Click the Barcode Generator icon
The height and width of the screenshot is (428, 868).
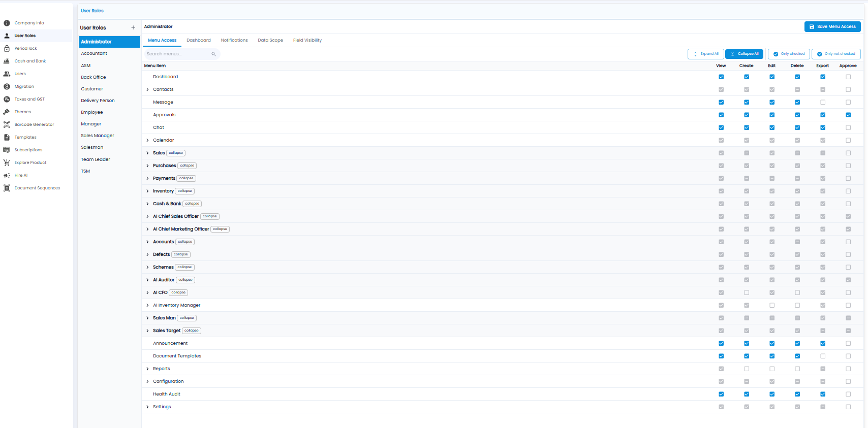pyautogui.click(x=7, y=124)
